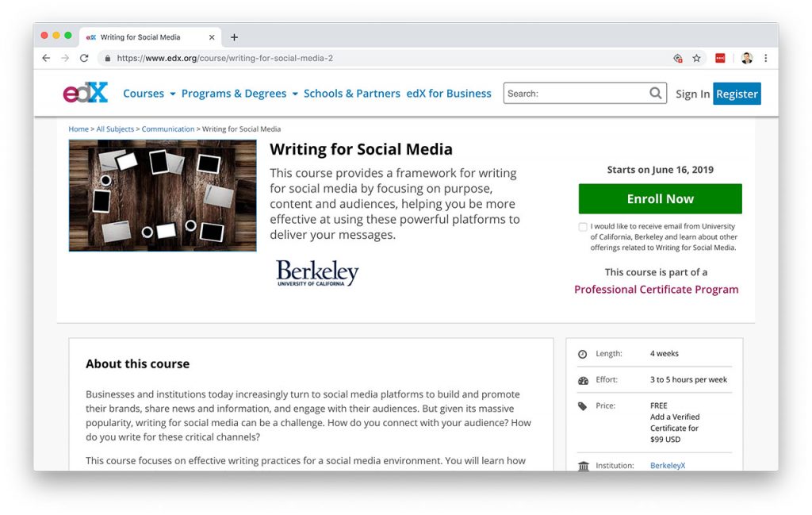Click the '3 to 5 hours per week' value
Viewport: 812px width, 515px height.
click(x=689, y=380)
